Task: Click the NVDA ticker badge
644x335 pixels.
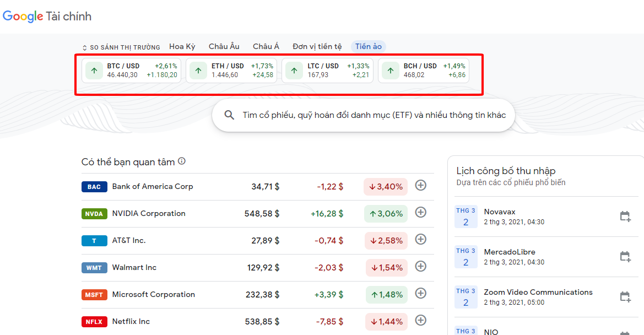Action: click(x=94, y=214)
